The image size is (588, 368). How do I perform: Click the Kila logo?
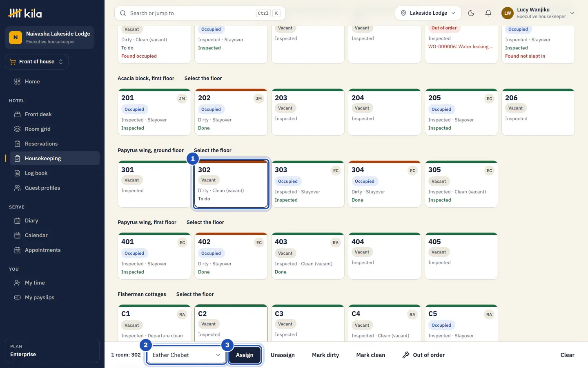tap(25, 13)
